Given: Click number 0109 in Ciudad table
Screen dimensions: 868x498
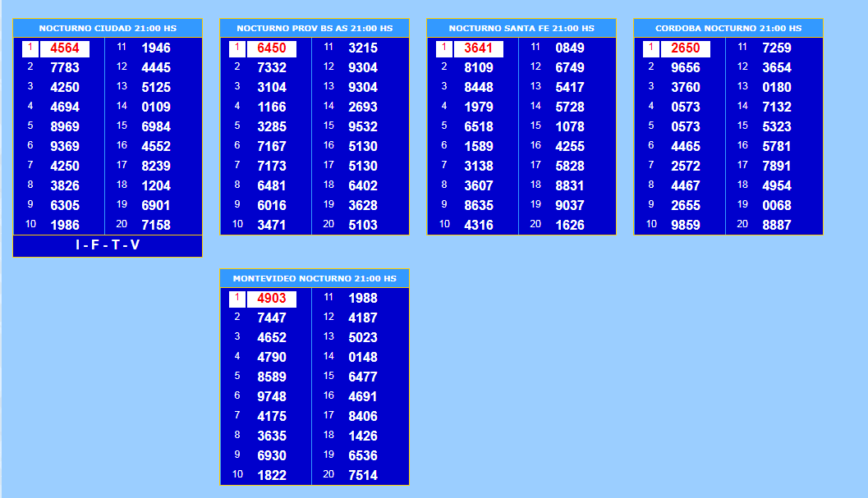Looking at the screenshot, I should tap(156, 107).
